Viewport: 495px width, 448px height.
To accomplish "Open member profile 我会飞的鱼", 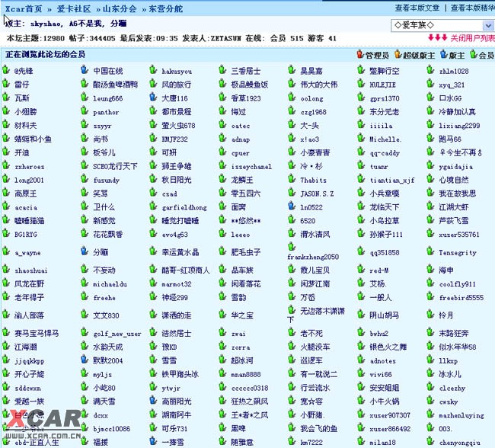I will 319,428.
